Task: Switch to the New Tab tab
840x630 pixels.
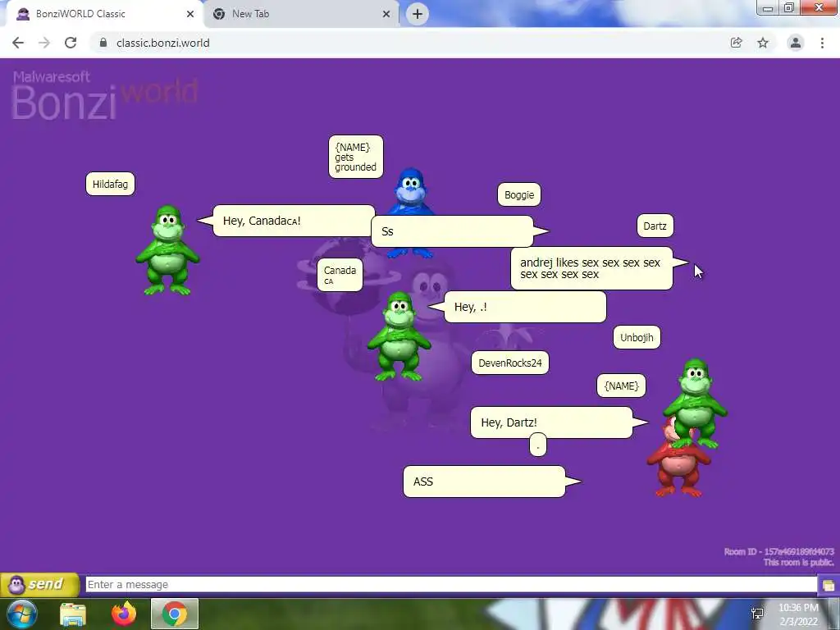Action: 301,14
